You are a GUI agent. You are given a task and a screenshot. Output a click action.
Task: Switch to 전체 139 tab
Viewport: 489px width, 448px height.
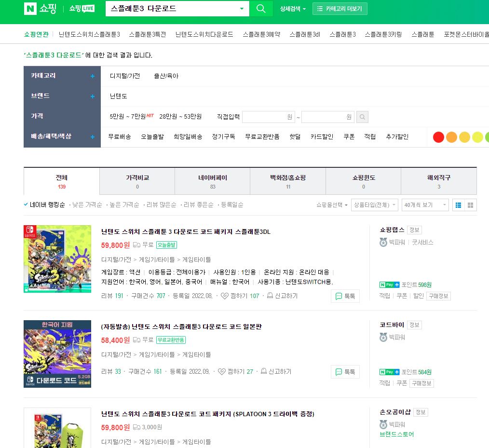(x=62, y=181)
